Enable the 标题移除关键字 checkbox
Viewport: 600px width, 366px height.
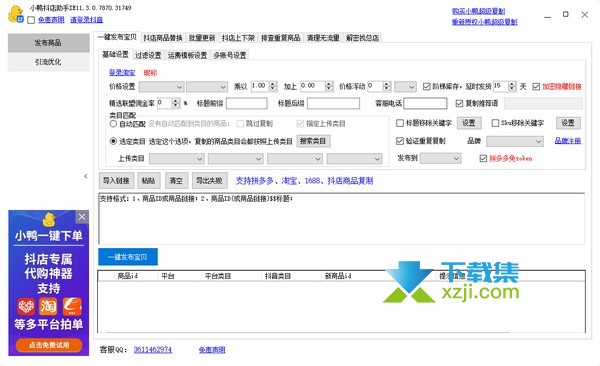pos(400,123)
